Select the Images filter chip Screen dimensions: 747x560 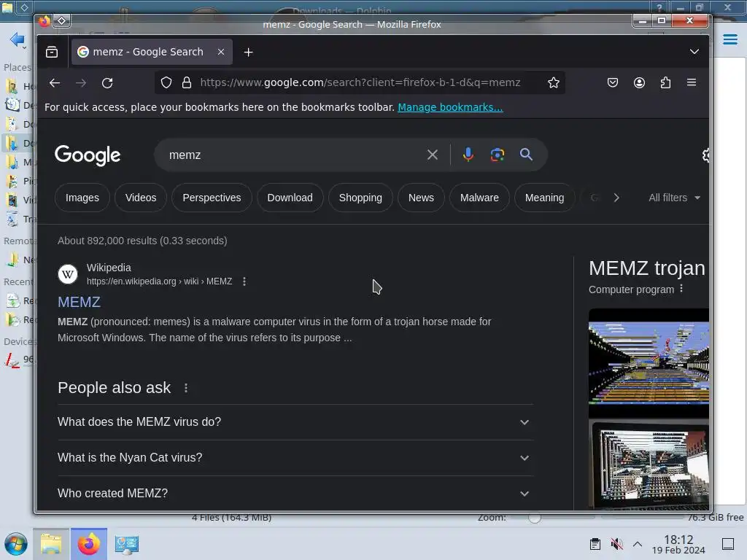pos(82,198)
